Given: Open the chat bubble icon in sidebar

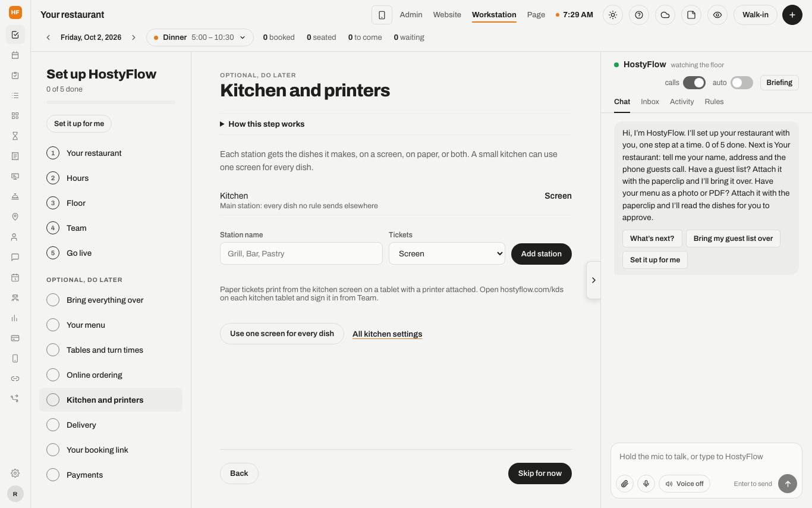Looking at the screenshot, I should tap(15, 258).
